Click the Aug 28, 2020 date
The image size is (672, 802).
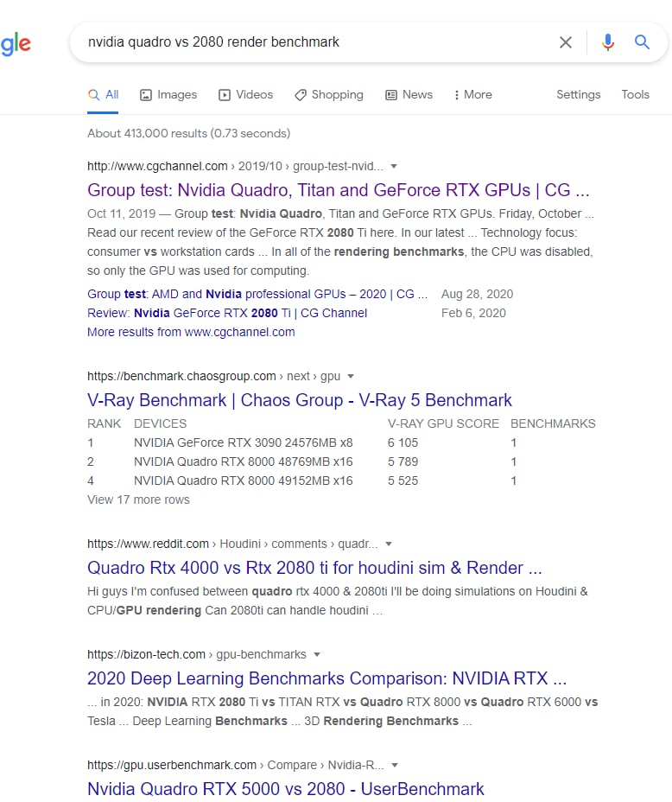[477, 294]
